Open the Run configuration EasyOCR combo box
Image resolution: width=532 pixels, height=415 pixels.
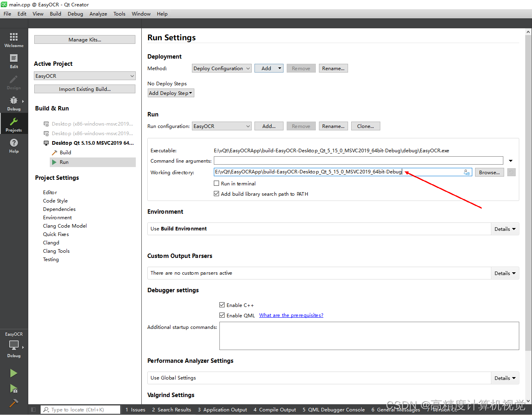(x=222, y=126)
